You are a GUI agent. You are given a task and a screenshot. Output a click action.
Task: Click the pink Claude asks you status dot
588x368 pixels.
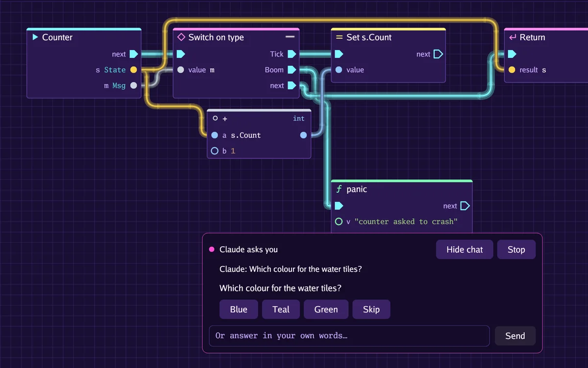(212, 249)
